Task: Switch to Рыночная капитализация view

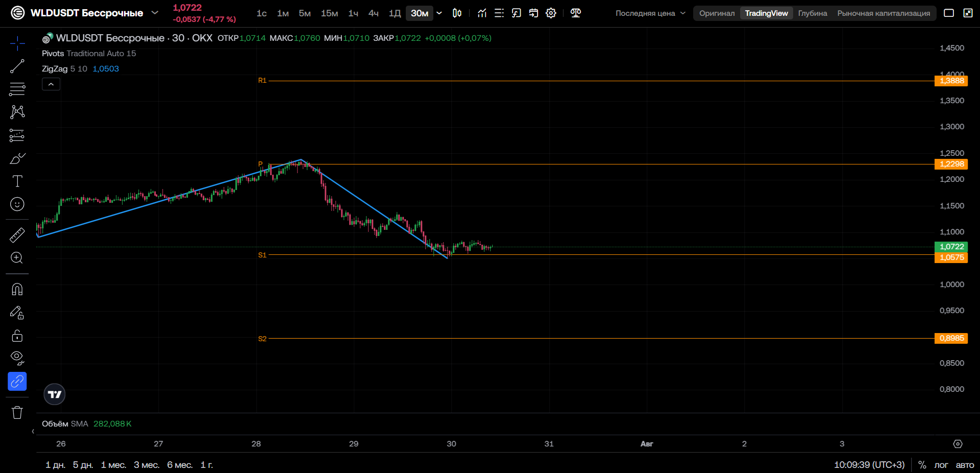Action: pyautogui.click(x=884, y=13)
